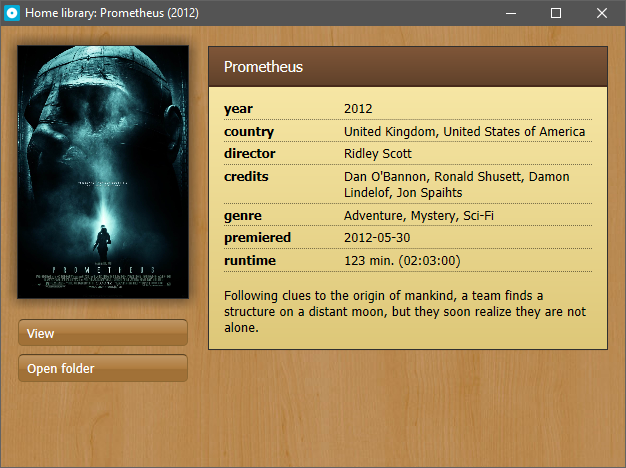
Task: Click the plot summary paragraph
Action: pyautogui.click(x=405, y=311)
